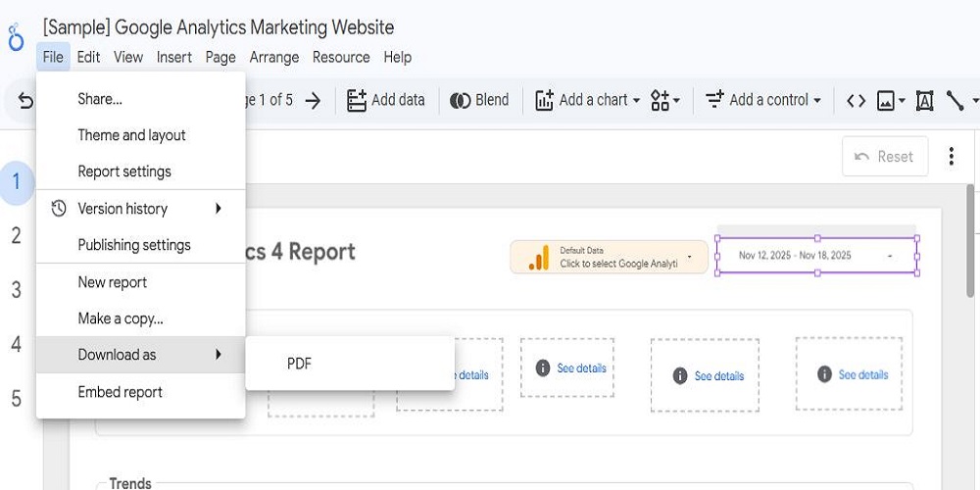The height and width of the screenshot is (490, 980).
Task: Click the Add a chart icon
Action: coord(544,100)
